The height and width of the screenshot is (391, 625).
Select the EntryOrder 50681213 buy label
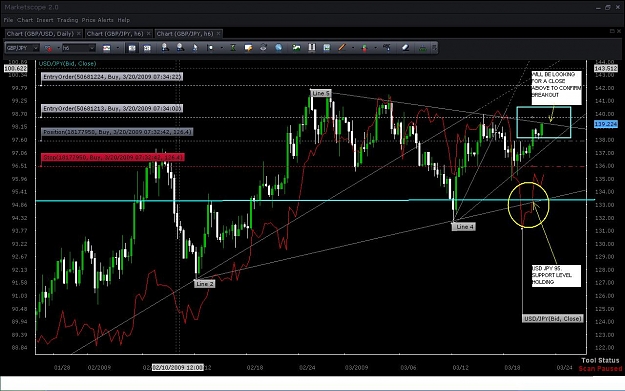112,108
